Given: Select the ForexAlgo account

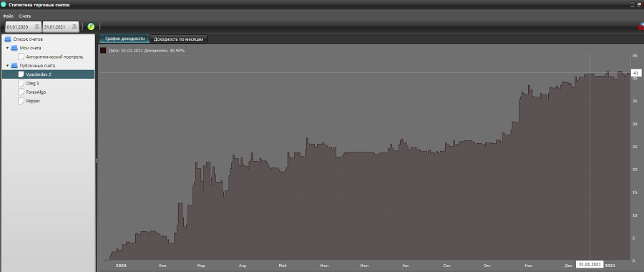Looking at the screenshot, I should (35, 92).
